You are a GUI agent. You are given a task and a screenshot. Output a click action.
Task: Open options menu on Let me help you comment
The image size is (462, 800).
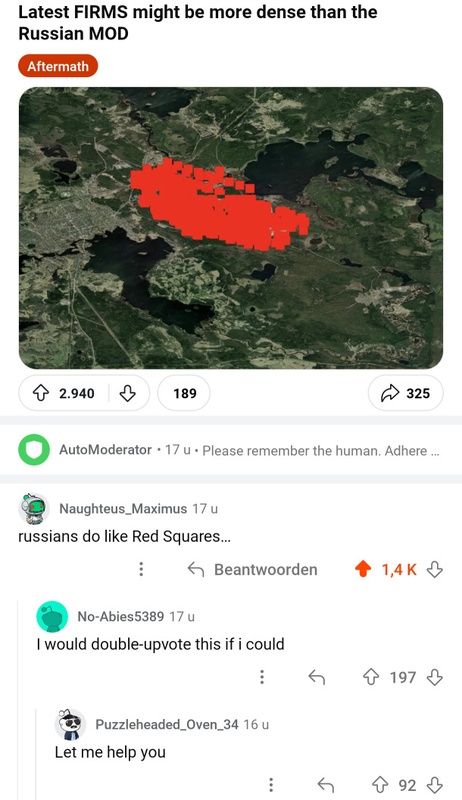click(x=271, y=785)
